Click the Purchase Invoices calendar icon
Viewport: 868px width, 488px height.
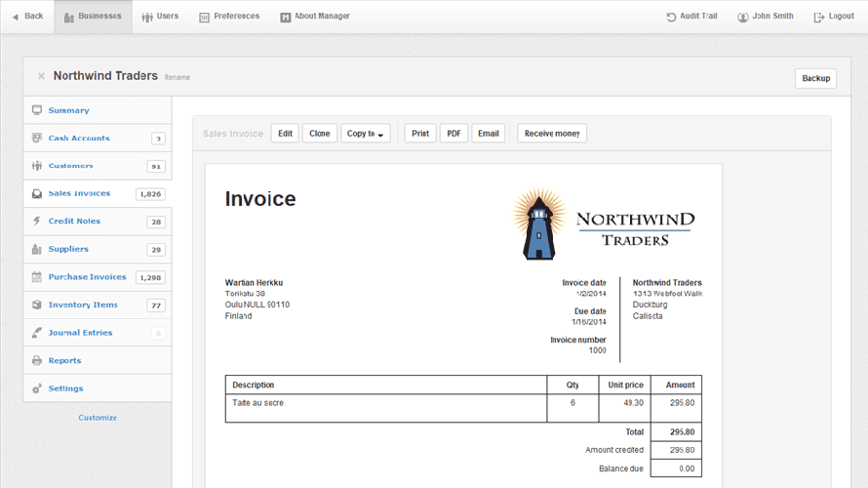[x=37, y=277]
